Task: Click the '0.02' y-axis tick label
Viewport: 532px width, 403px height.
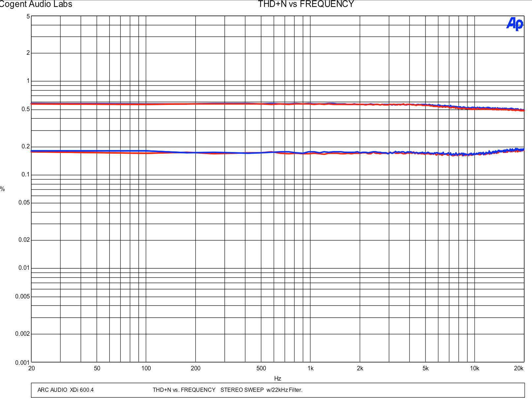Action: pyautogui.click(x=24, y=240)
